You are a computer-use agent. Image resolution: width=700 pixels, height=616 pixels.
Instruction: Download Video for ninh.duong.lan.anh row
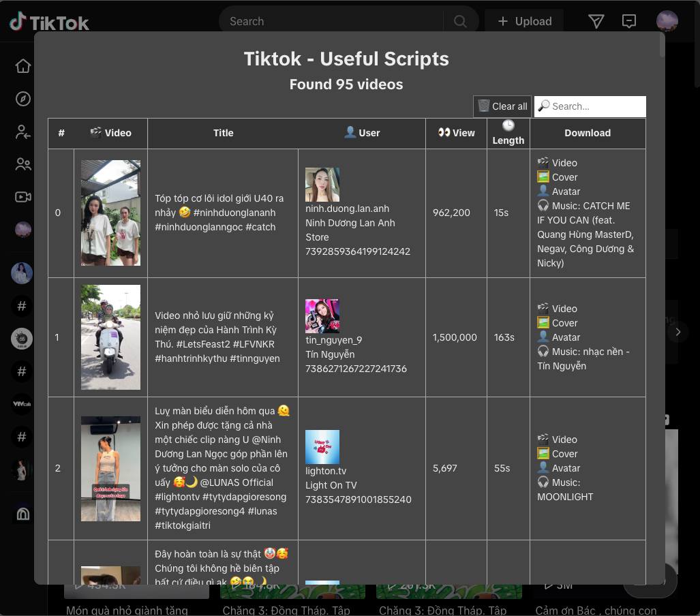point(557,163)
